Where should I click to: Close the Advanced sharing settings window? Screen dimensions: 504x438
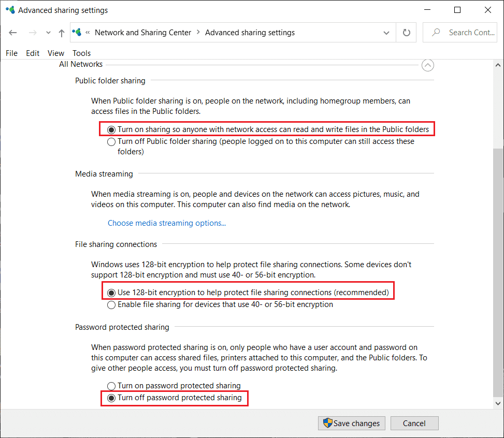click(x=487, y=10)
